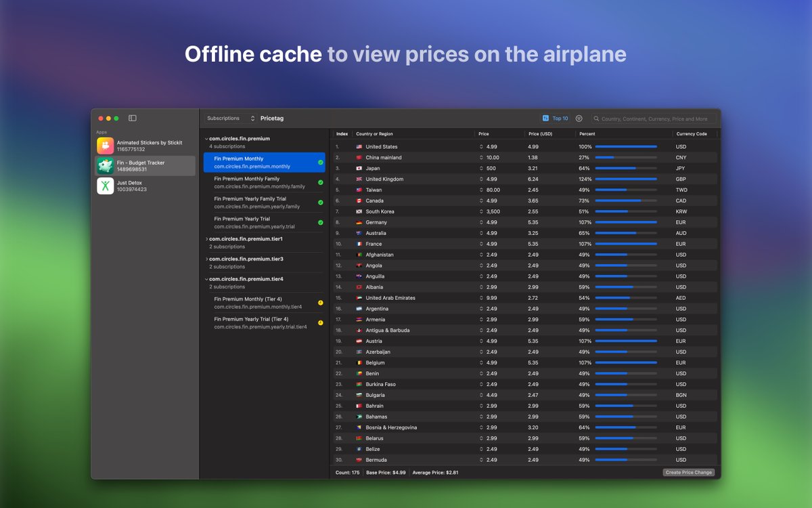Screen dimensions: 812x508
Task: Click the Argentina flag icon
Action: tap(359, 309)
